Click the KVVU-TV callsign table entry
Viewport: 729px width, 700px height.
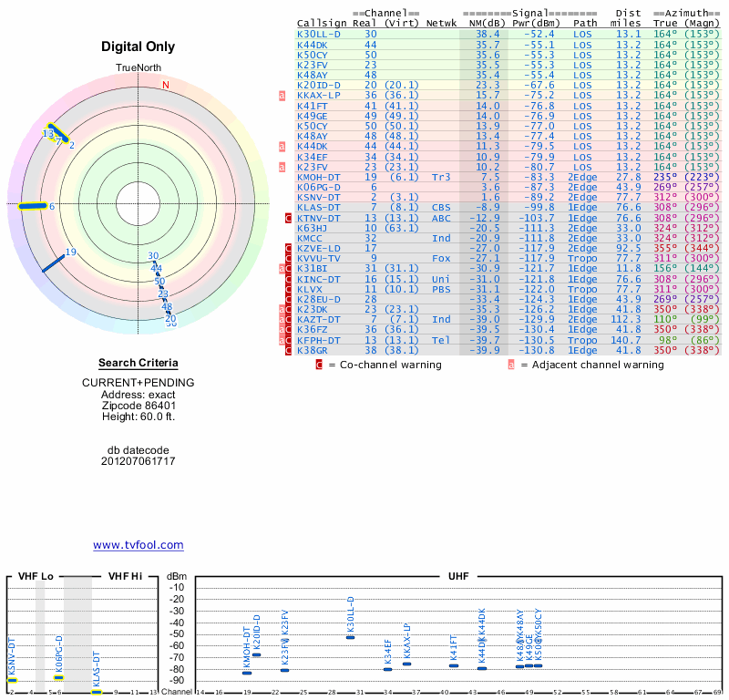(319, 258)
